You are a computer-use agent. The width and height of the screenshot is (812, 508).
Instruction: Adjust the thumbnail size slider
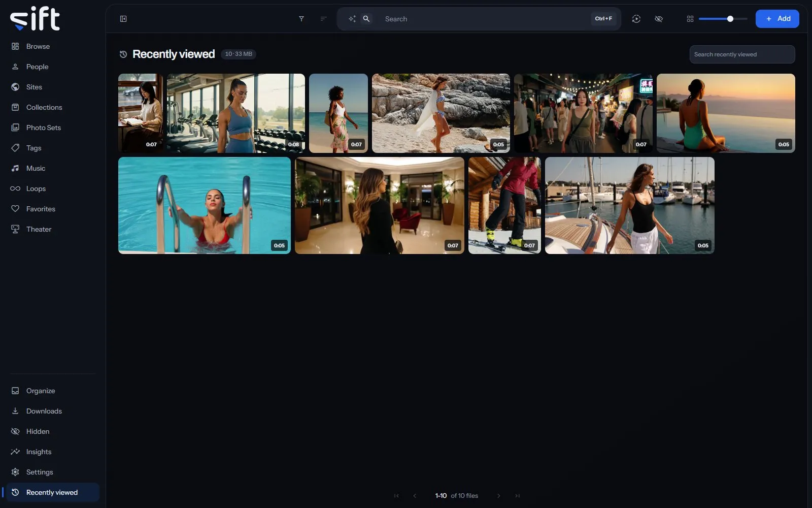723,19
